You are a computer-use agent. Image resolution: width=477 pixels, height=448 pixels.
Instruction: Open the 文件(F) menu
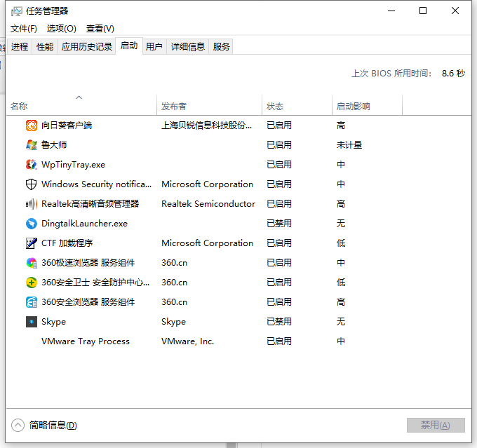[x=24, y=29]
